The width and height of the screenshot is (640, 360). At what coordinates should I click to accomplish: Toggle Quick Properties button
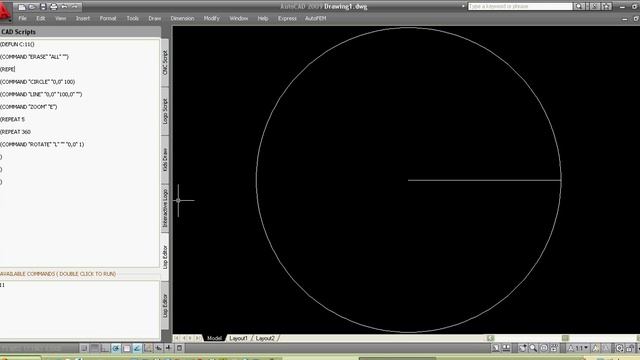click(x=179, y=348)
